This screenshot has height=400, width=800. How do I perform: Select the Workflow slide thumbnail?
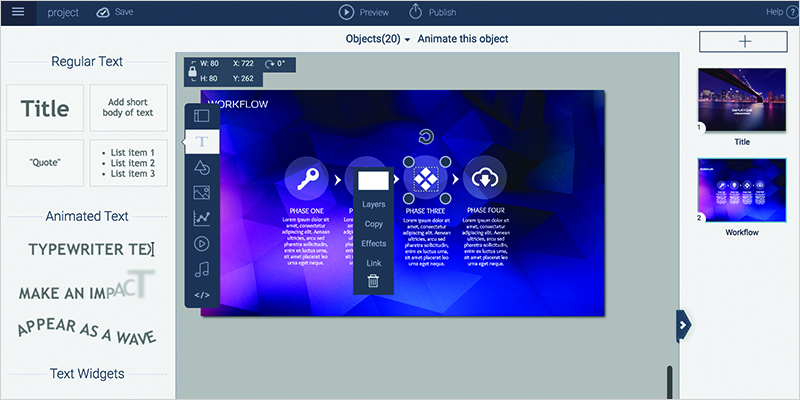tap(742, 189)
